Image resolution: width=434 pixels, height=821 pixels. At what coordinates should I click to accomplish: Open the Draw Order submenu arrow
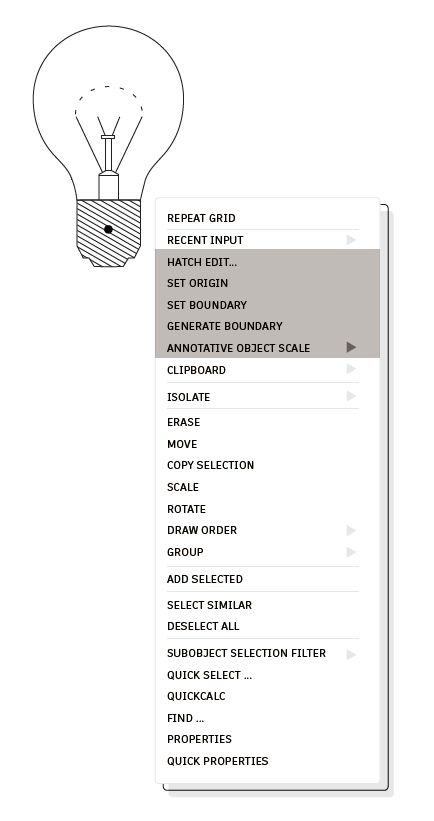[351, 530]
